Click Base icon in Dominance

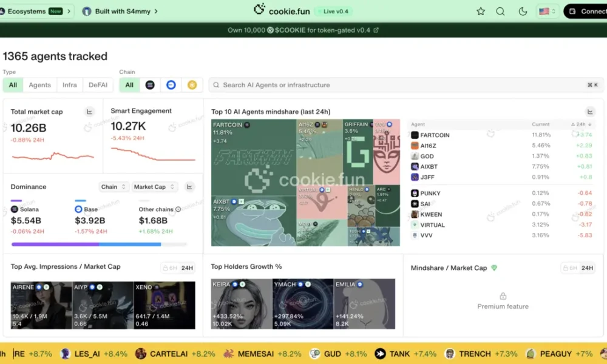tap(78, 209)
